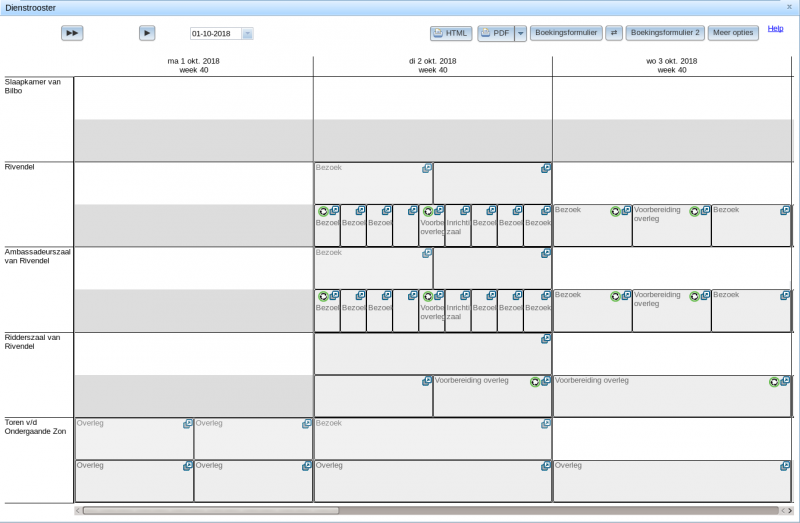Open Boekingsformulier
The image size is (800, 523).
click(566, 33)
